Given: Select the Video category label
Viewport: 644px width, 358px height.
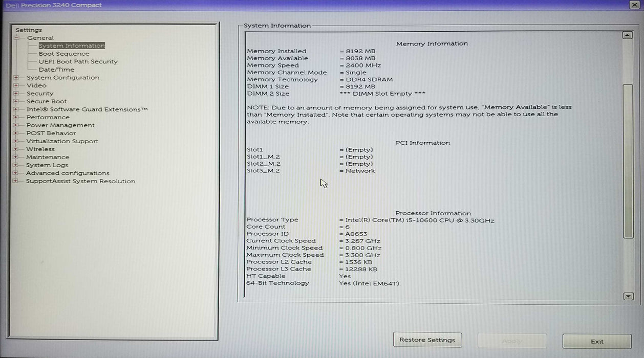Looking at the screenshot, I should (36, 85).
